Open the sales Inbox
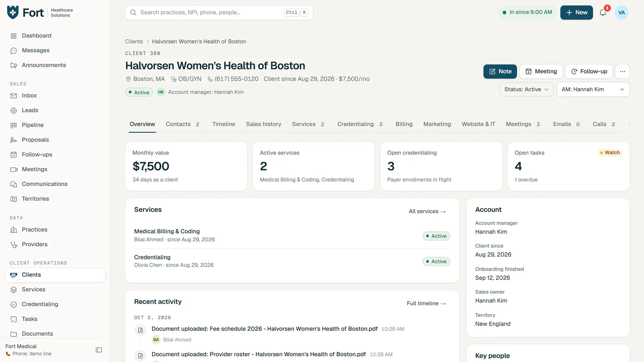This screenshot has width=644, height=362. (55, 96)
